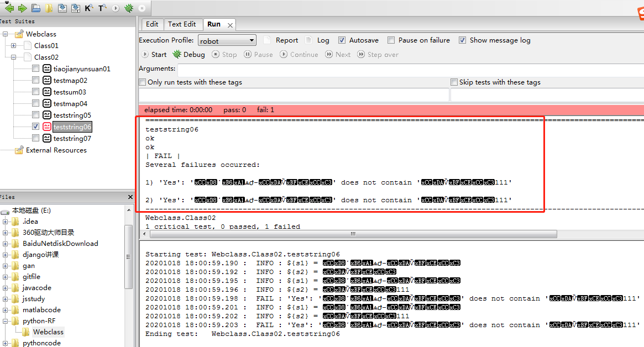Go back with the green left arrow
The height and width of the screenshot is (347, 644).
(9, 8)
